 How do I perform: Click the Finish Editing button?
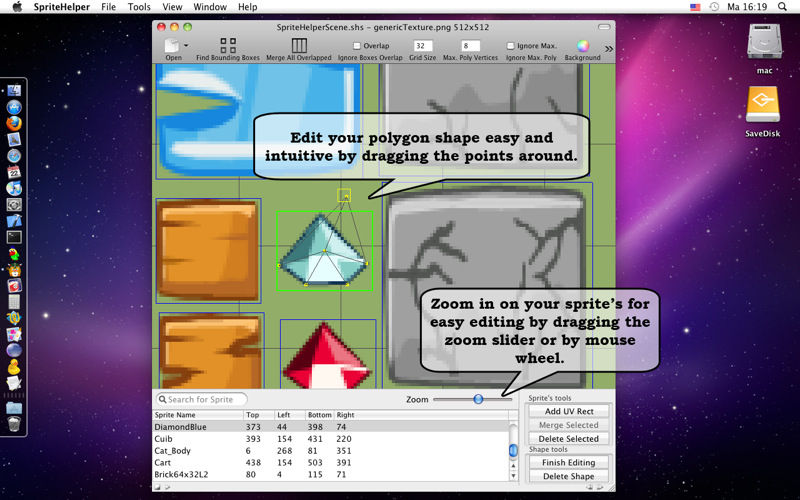click(x=569, y=462)
